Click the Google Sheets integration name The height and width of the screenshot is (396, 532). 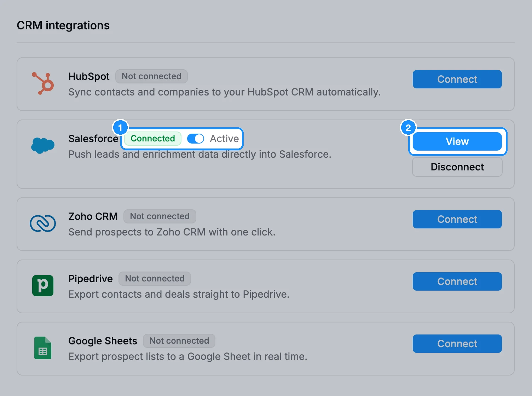pyautogui.click(x=103, y=341)
